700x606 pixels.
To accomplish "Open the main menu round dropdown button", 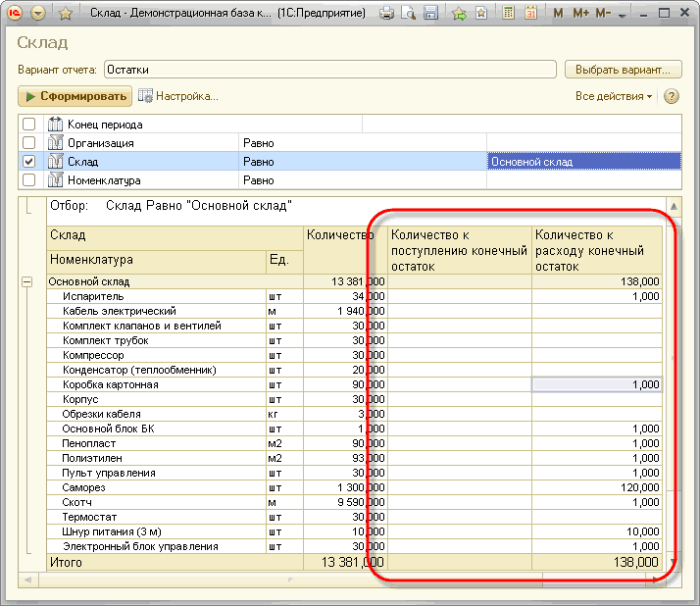I will click(38, 14).
